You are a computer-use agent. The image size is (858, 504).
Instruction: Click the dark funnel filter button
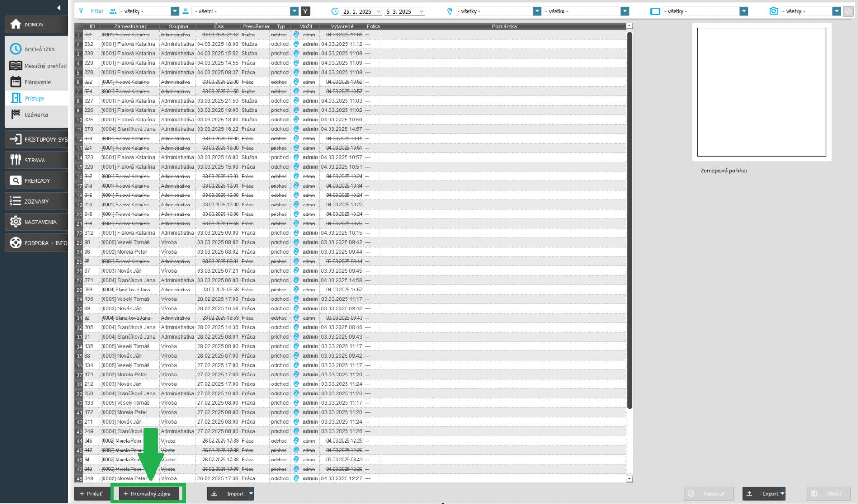click(306, 11)
